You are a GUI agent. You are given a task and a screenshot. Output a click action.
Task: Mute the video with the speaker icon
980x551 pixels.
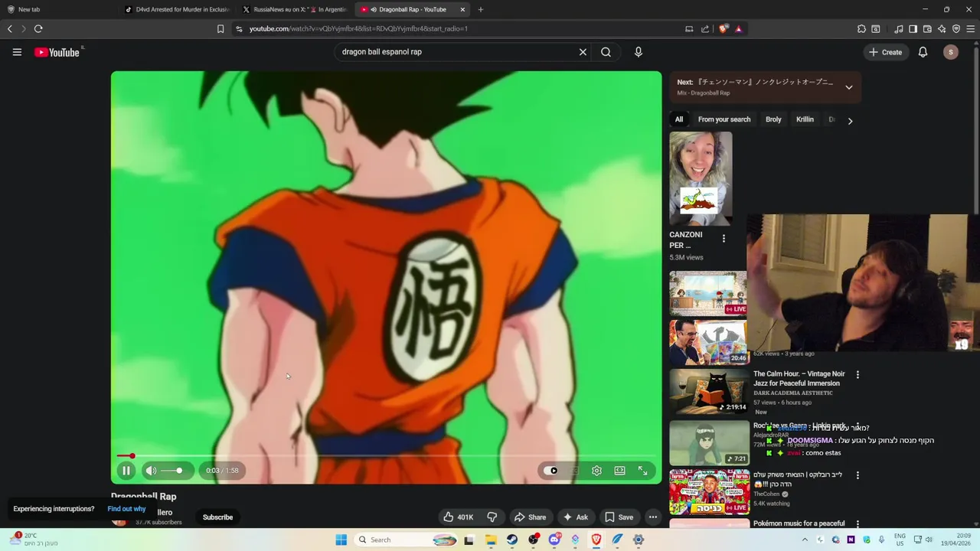click(x=151, y=471)
